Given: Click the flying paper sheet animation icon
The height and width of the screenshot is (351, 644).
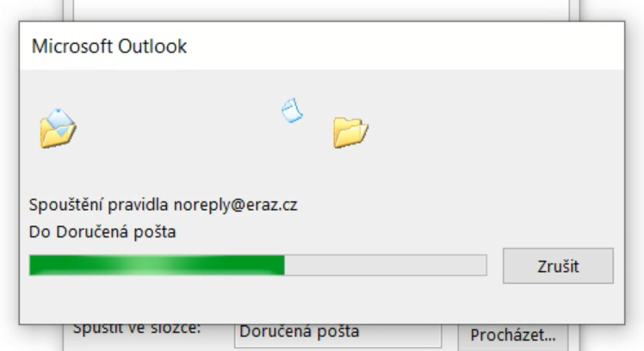Looking at the screenshot, I should (293, 110).
